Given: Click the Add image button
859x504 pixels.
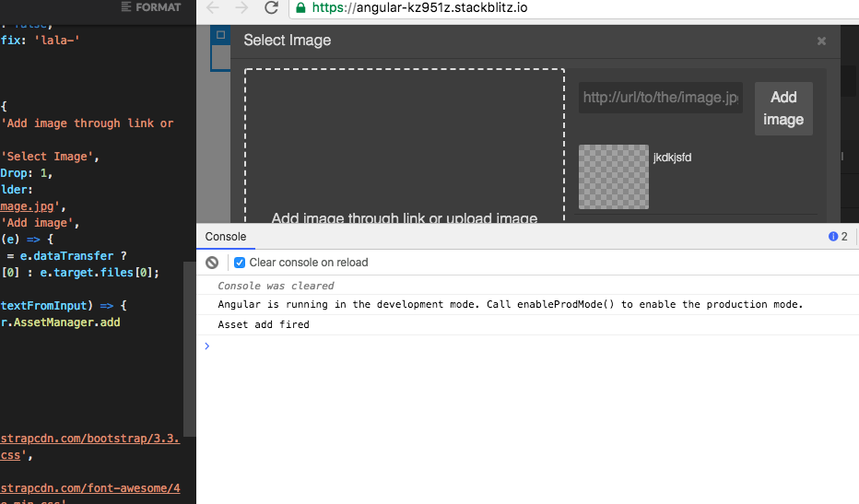Looking at the screenshot, I should coord(783,109).
